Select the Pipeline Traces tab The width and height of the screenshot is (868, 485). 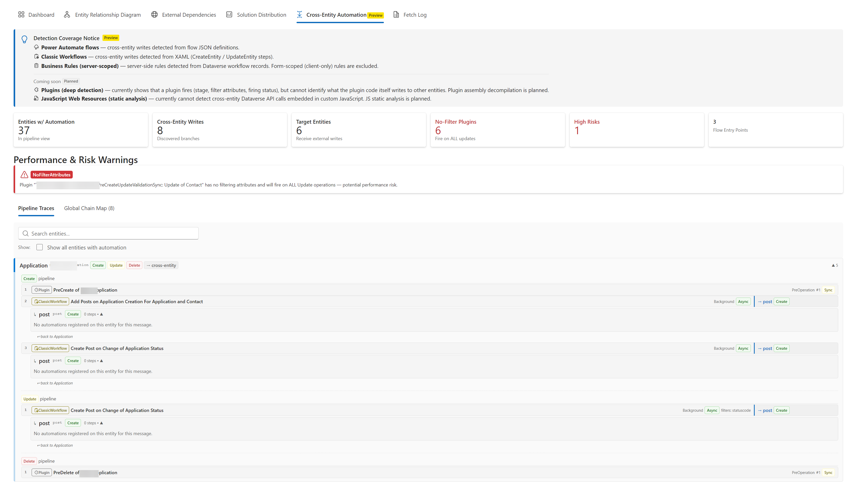[x=36, y=208]
